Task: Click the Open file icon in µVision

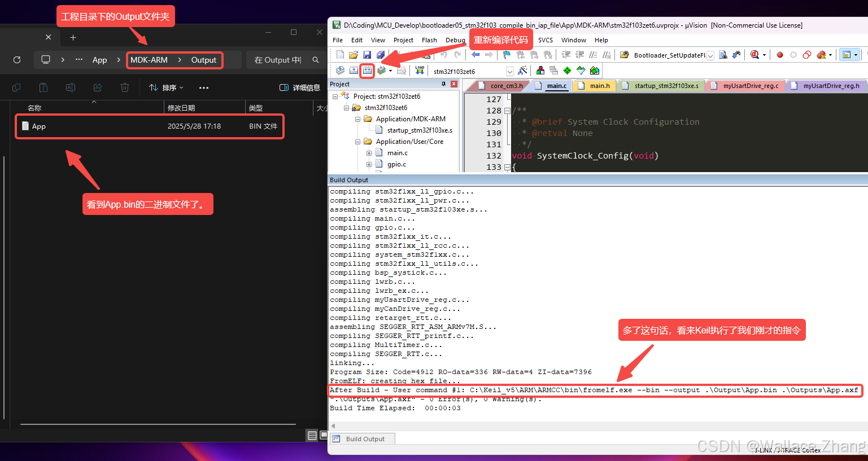Action: coord(354,55)
